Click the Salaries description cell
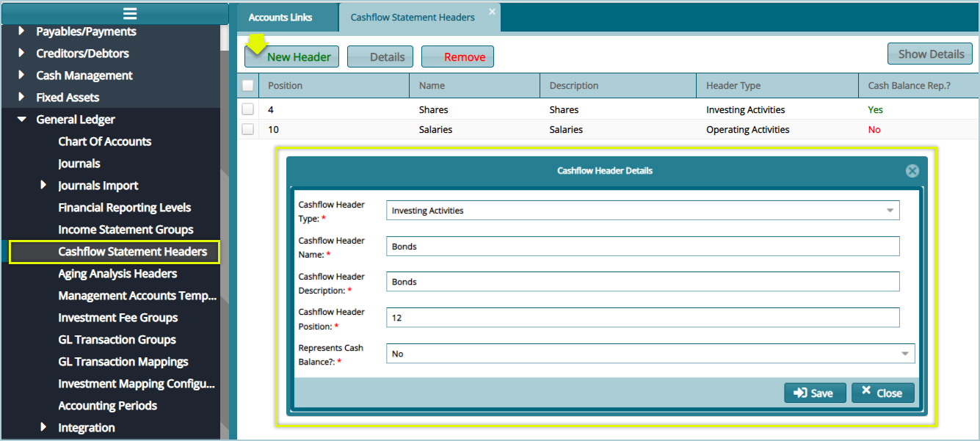The image size is (980, 441). click(566, 130)
